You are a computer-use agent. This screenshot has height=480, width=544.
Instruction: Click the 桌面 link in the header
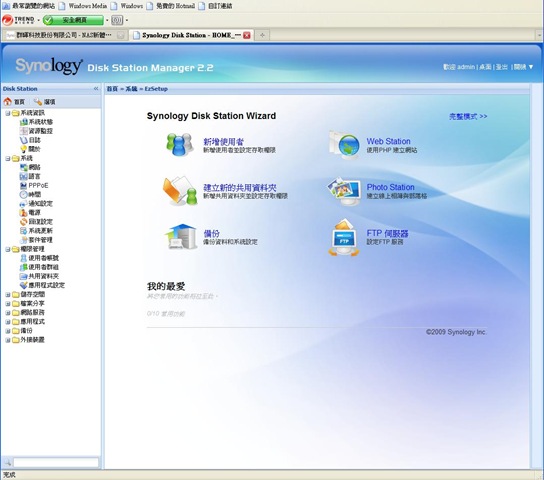coord(485,67)
